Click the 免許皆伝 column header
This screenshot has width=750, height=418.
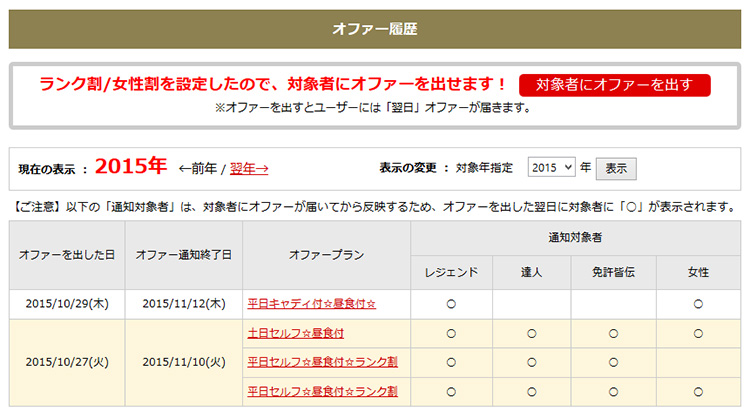coord(613,272)
